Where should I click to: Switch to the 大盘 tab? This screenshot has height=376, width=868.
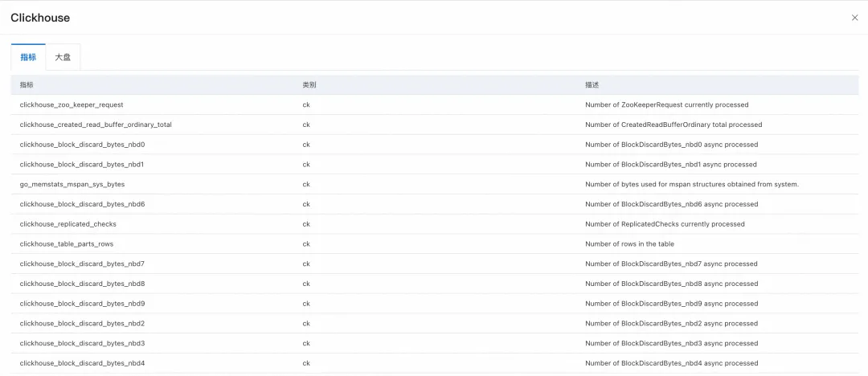click(63, 57)
